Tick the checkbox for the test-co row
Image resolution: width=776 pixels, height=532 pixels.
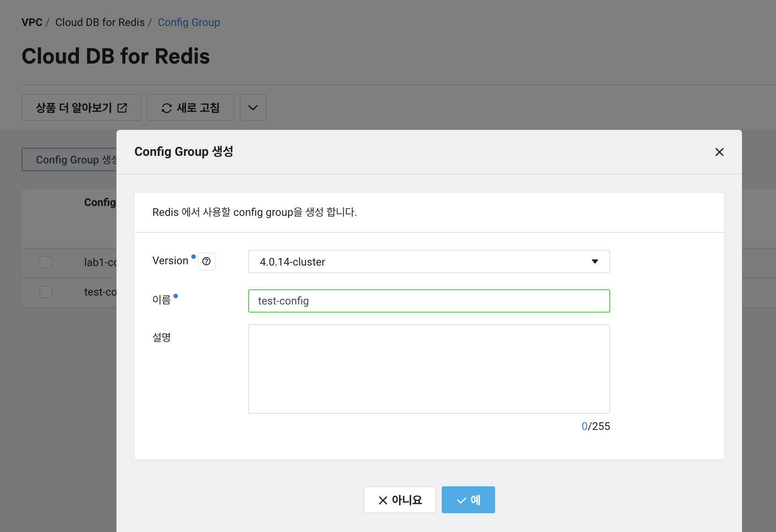tap(46, 292)
